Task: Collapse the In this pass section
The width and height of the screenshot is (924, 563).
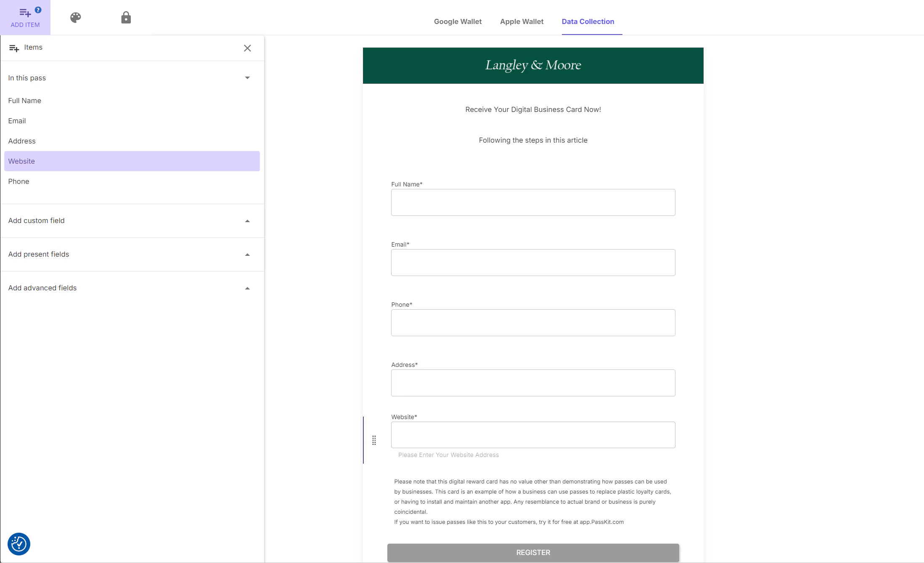Action: coord(247,78)
